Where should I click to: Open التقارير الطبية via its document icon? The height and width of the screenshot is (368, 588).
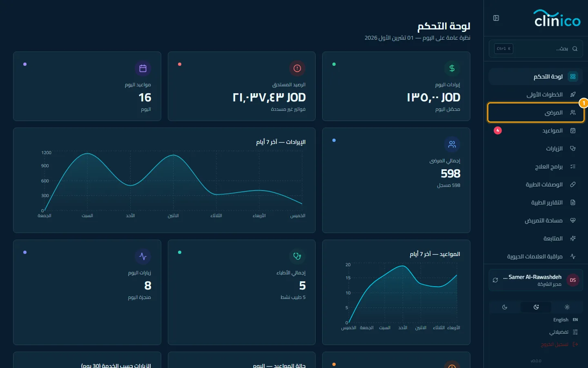pos(573,202)
